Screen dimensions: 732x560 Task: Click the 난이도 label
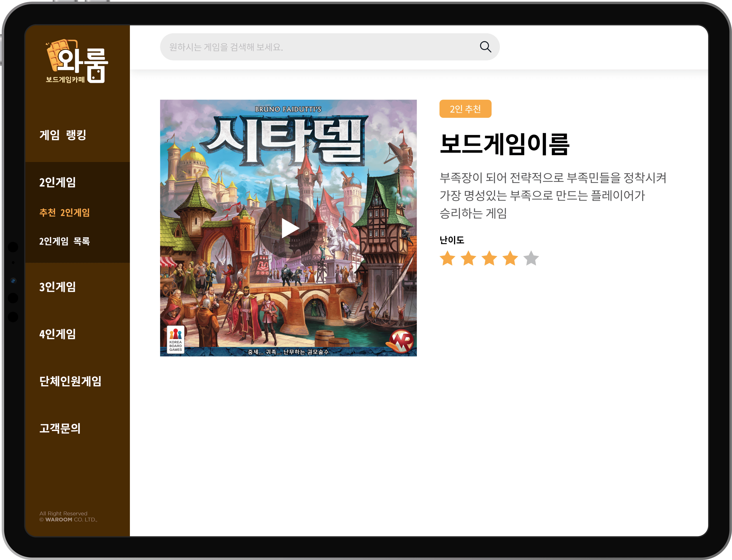point(452,240)
